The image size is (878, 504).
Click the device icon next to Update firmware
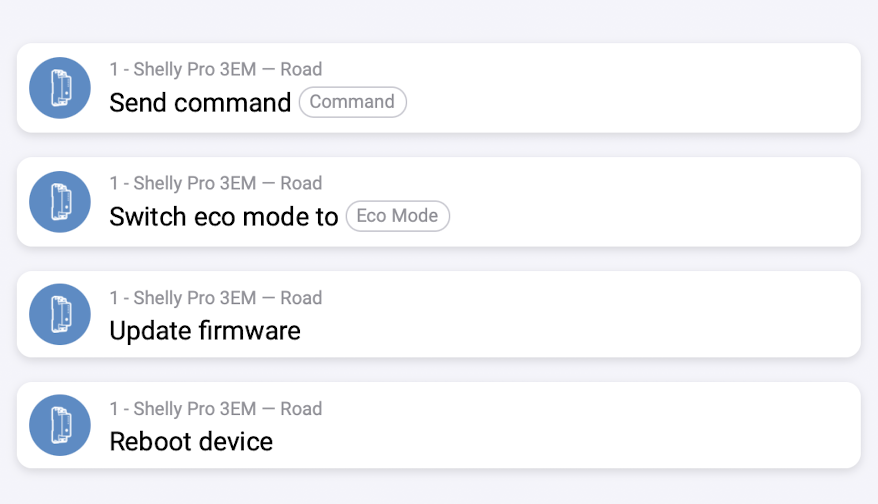(60, 314)
